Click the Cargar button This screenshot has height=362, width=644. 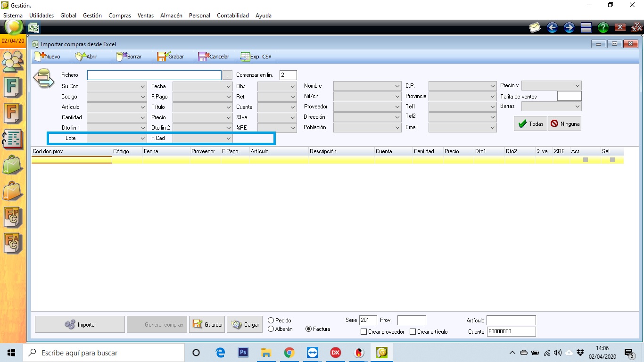245,325
